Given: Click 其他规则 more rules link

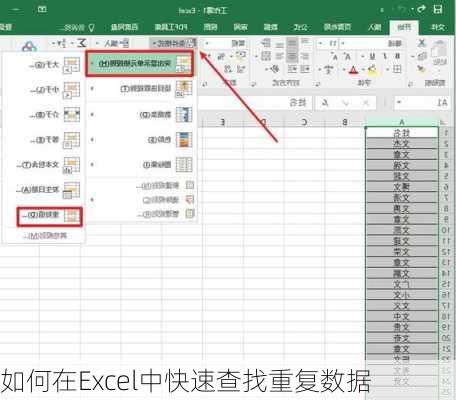Looking at the screenshot, I should click(x=45, y=236).
